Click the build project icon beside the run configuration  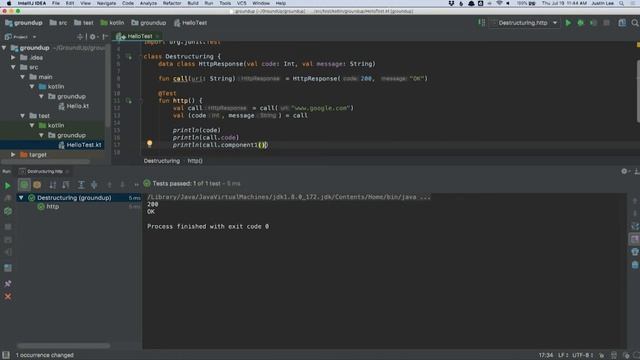coord(482,23)
